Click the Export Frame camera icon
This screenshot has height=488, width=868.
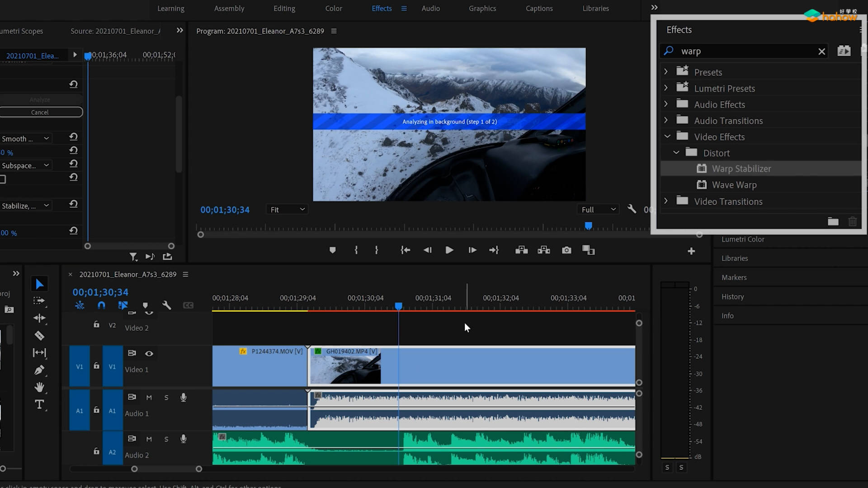coord(566,250)
